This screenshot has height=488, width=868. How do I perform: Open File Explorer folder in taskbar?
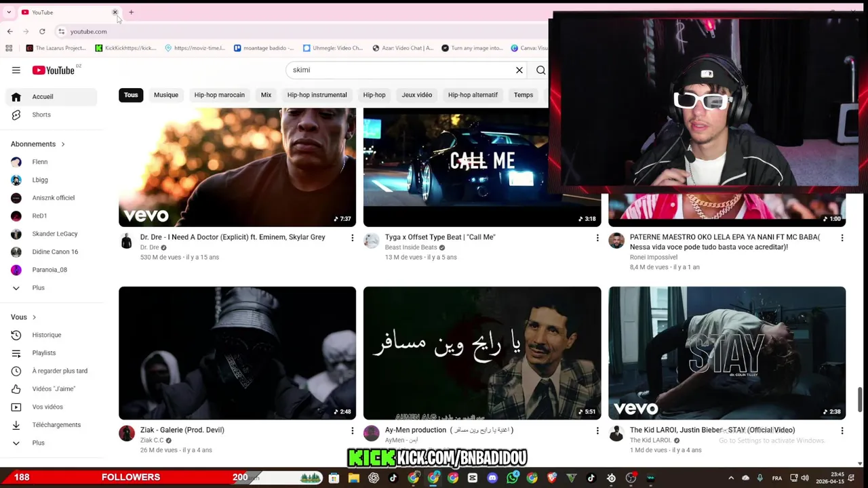pos(353,478)
